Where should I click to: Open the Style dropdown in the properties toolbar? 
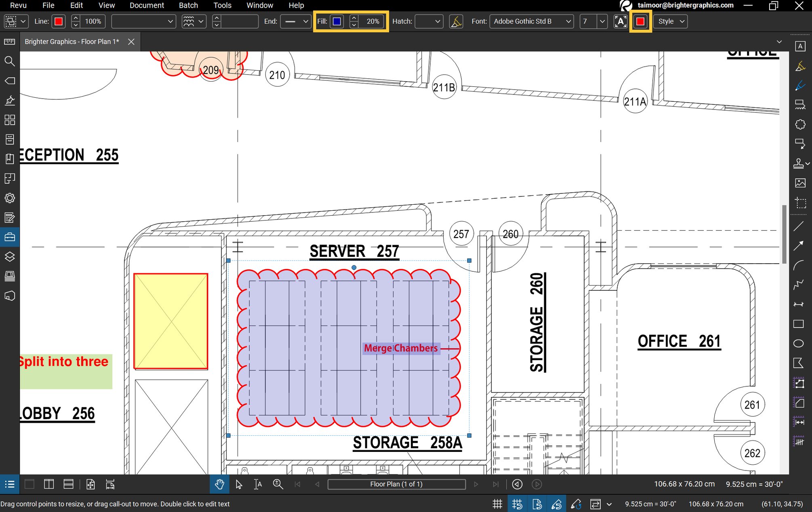click(669, 21)
